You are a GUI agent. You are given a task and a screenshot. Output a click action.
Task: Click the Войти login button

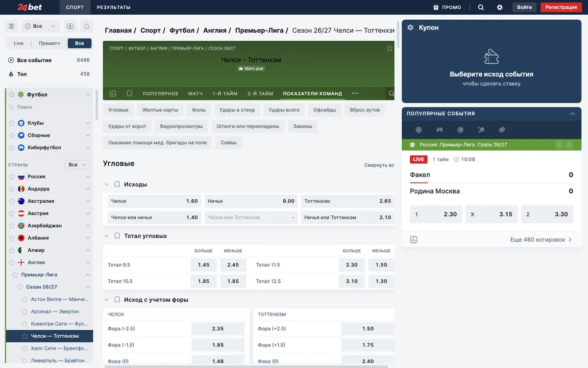(524, 7)
